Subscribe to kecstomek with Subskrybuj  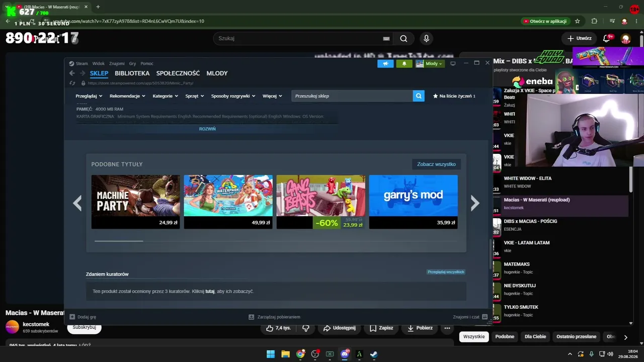pos(84,328)
